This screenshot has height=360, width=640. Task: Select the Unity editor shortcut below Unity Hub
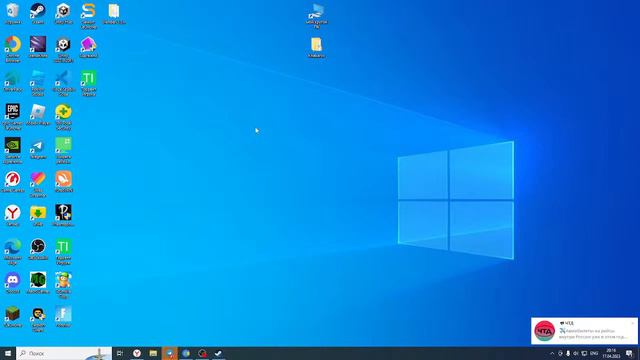63,49
